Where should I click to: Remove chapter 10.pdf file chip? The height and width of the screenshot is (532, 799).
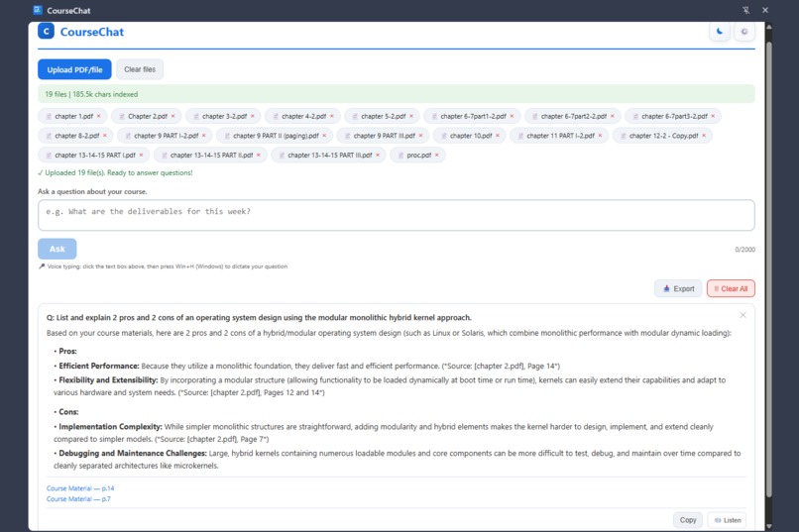[x=498, y=136]
